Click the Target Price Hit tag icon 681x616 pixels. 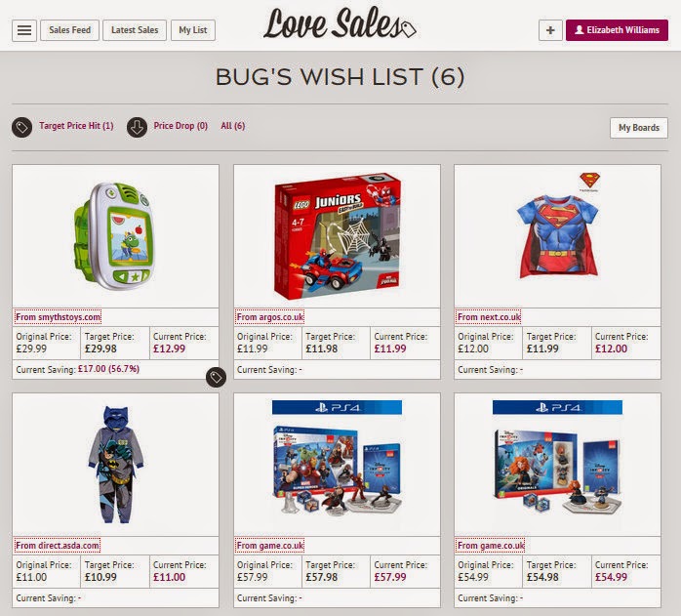(21, 127)
